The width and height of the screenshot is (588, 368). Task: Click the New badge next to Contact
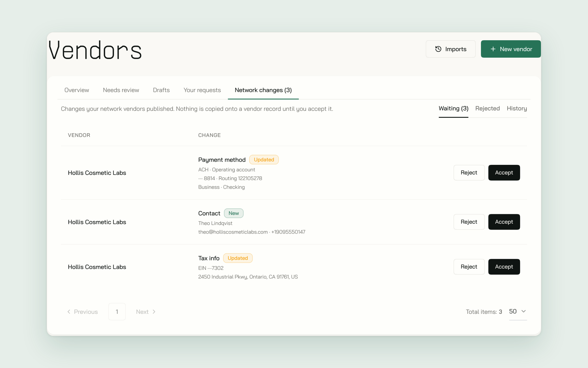[234, 213]
